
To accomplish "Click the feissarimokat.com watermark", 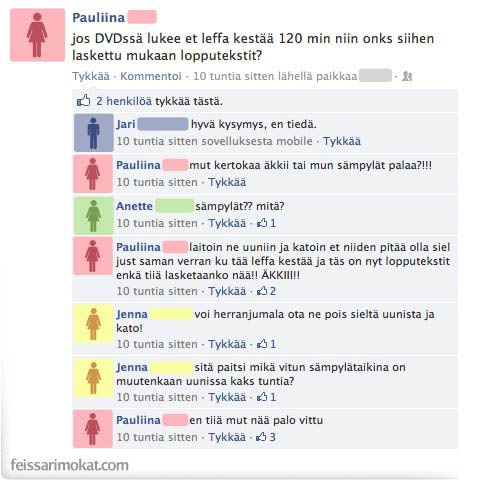I will [70, 465].
